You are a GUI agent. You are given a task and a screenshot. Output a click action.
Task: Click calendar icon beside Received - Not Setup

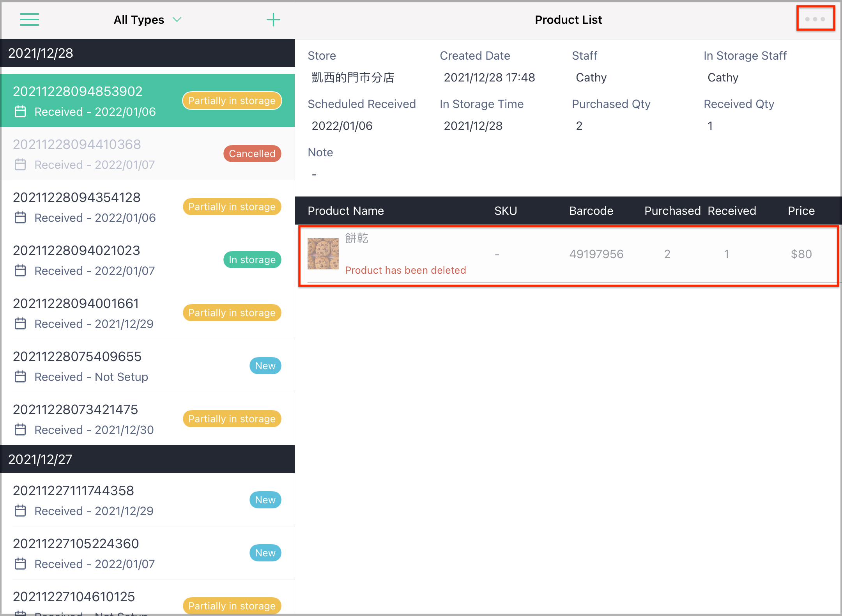coord(20,377)
